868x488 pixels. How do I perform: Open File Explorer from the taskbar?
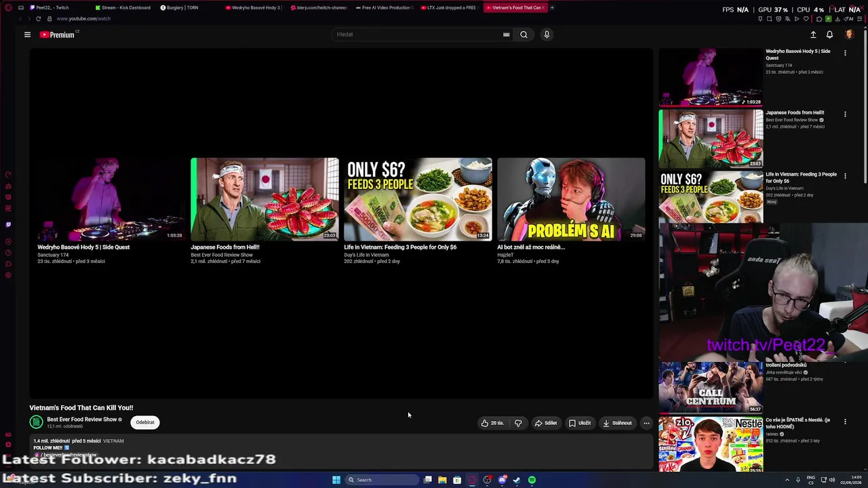442,480
